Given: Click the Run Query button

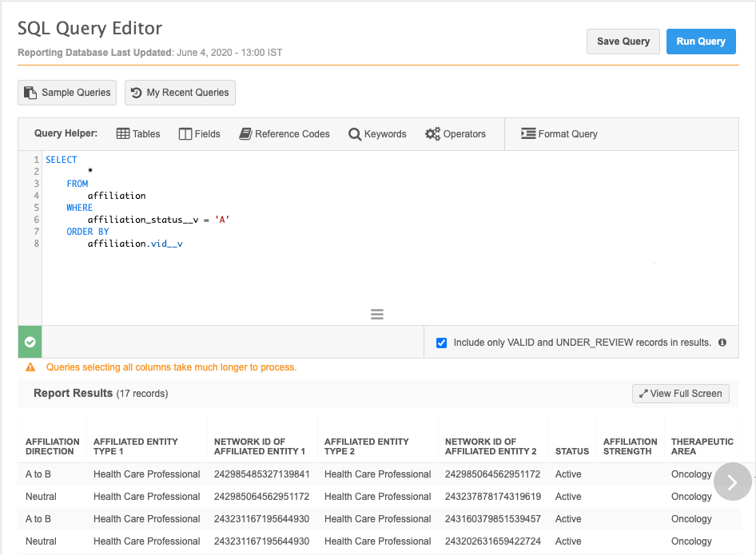Looking at the screenshot, I should tap(701, 42).
